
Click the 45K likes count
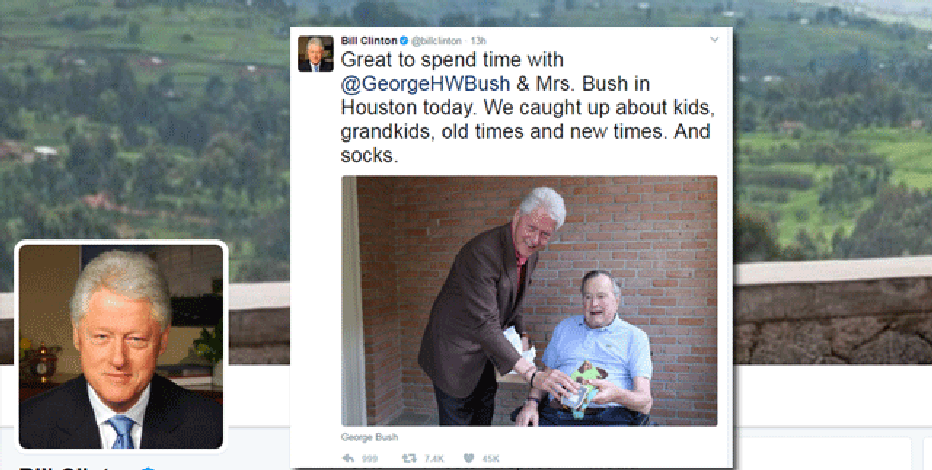point(491,459)
